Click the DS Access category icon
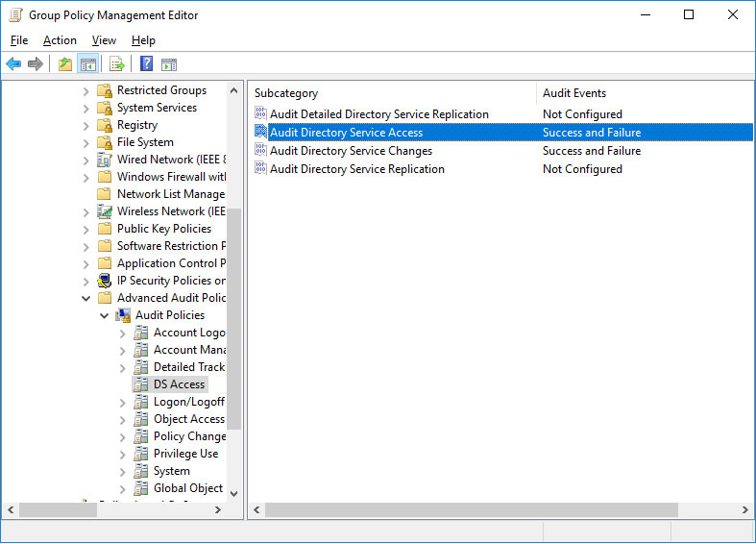 click(141, 384)
